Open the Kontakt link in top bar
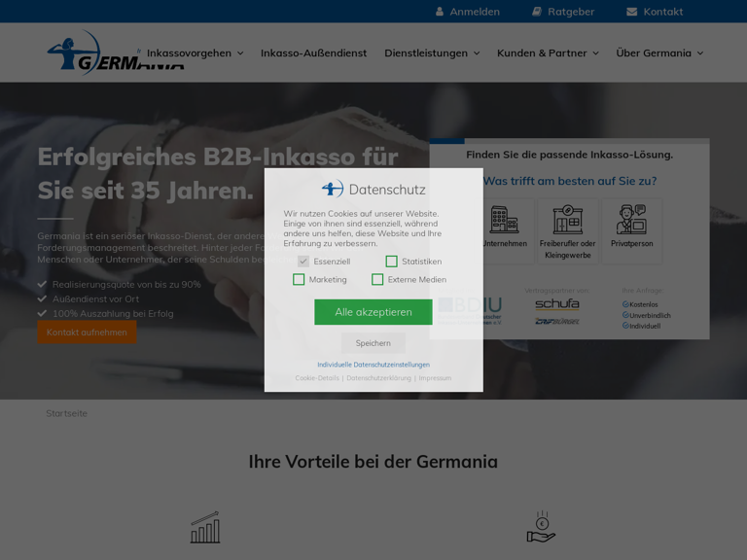 tap(663, 12)
